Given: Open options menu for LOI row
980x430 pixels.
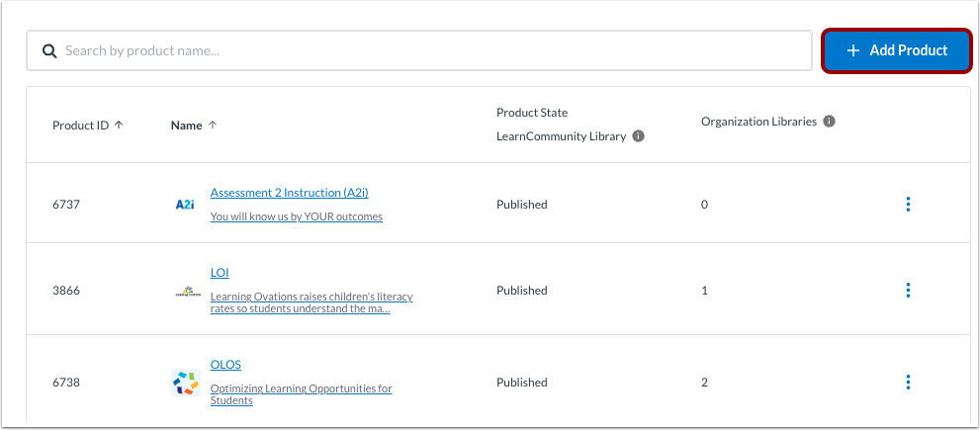Looking at the screenshot, I should click(x=908, y=291).
